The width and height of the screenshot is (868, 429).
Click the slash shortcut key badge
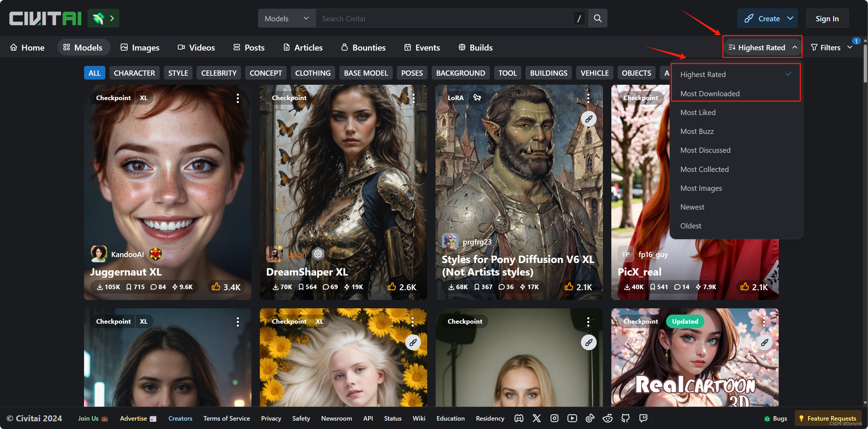(x=579, y=18)
